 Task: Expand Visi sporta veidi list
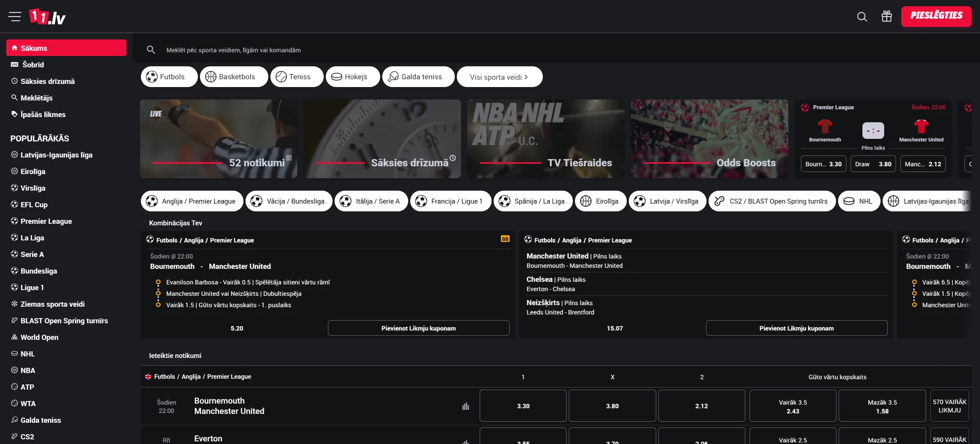[499, 77]
